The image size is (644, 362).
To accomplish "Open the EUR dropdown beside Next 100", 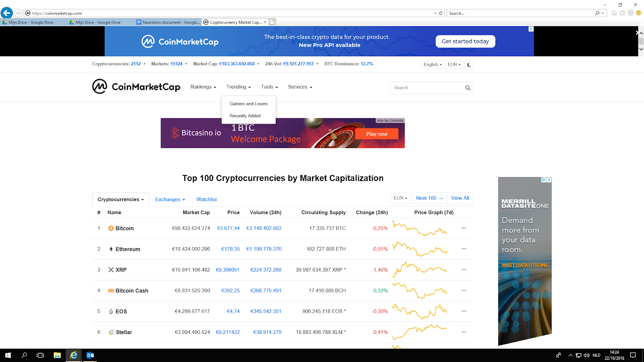I will tap(400, 198).
